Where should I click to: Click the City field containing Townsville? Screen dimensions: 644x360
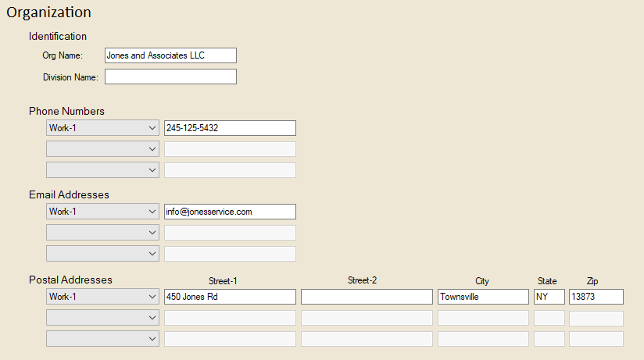483,297
